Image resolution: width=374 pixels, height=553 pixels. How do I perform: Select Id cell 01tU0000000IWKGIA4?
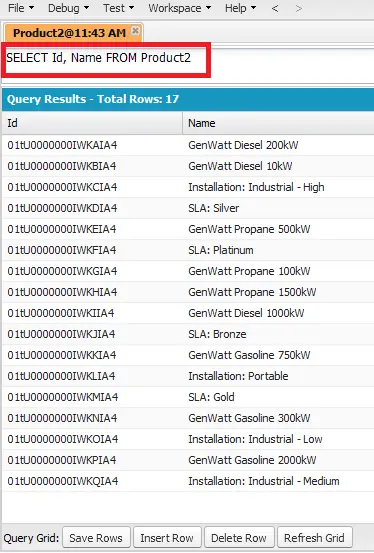[92, 271]
